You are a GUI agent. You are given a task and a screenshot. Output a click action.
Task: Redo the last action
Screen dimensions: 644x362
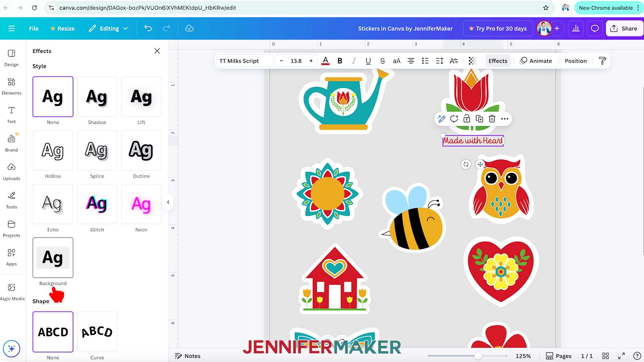(167, 28)
